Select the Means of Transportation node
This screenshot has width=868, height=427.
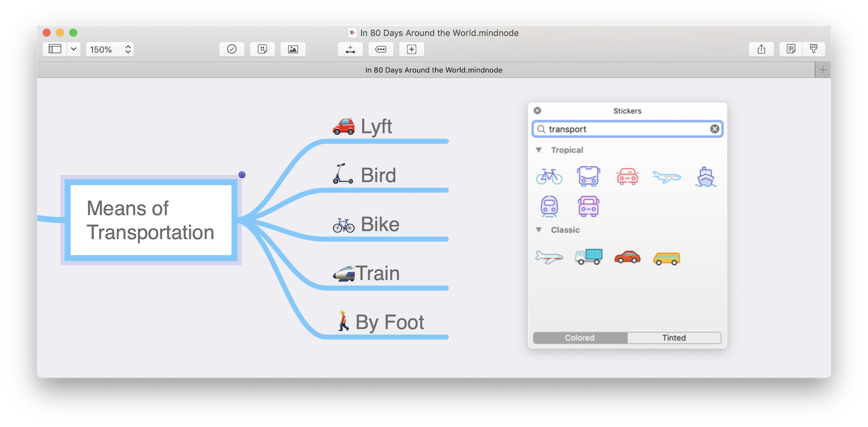tap(151, 220)
